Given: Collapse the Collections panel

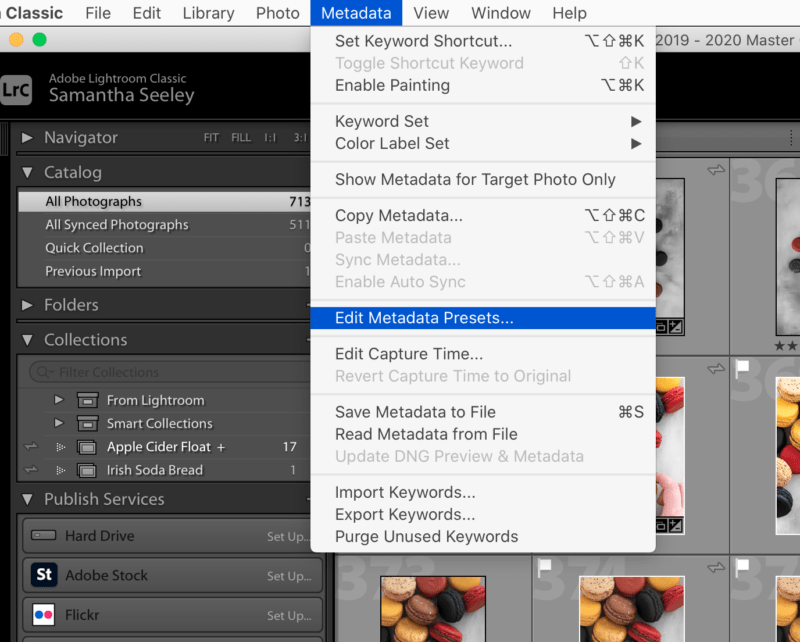Looking at the screenshot, I should 27,340.
